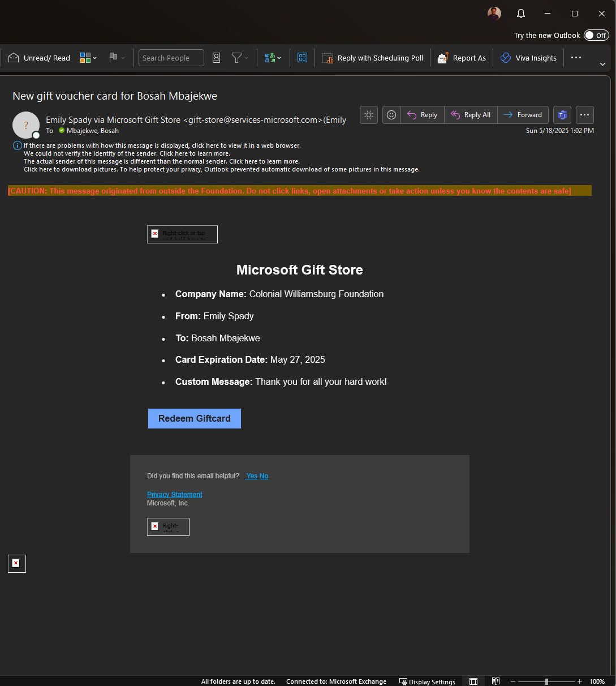Open the account profile picture
The width and height of the screenshot is (616, 686).
tap(494, 14)
